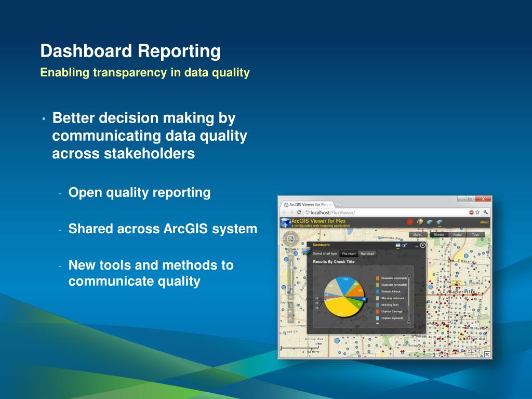Pan map right with navigation wheel

[297, 239]
